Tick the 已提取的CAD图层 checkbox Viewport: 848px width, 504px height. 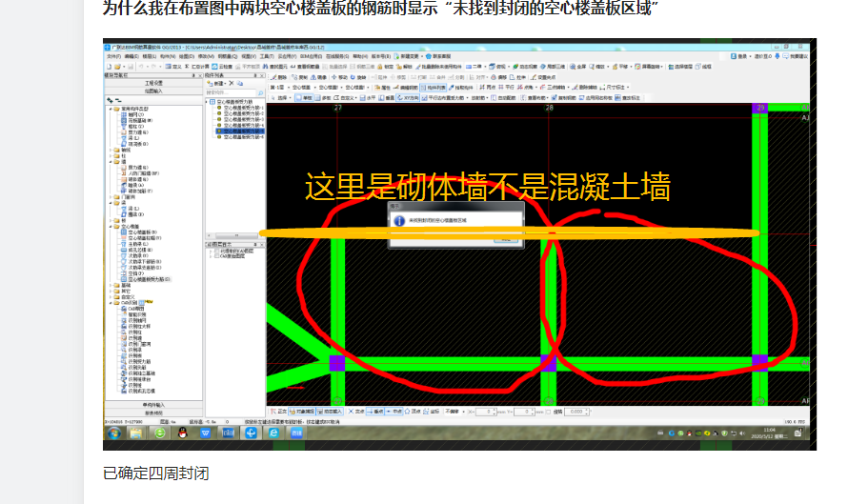pyautogui.click(x=217, y=251)
